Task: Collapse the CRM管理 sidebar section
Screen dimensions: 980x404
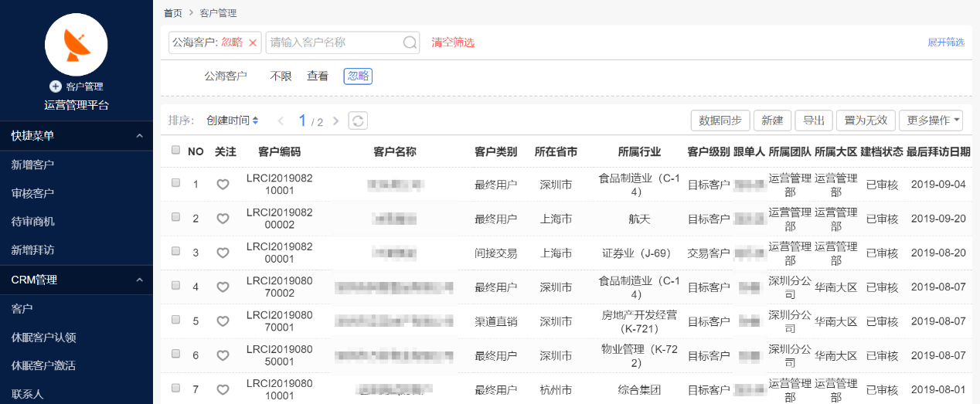Action: [139, 280]
